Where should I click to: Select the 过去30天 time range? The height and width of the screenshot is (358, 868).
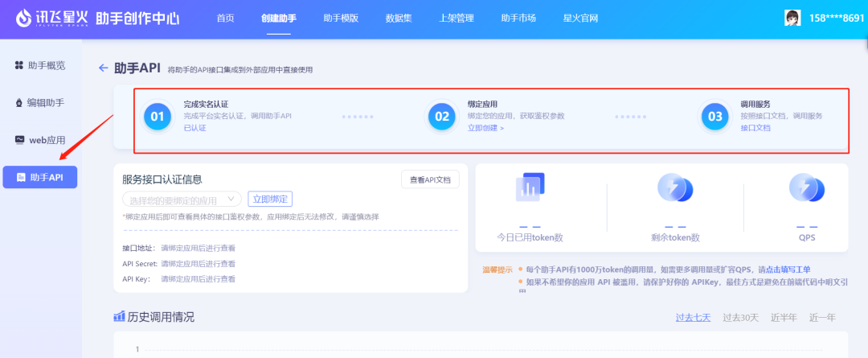pos(741,318)
